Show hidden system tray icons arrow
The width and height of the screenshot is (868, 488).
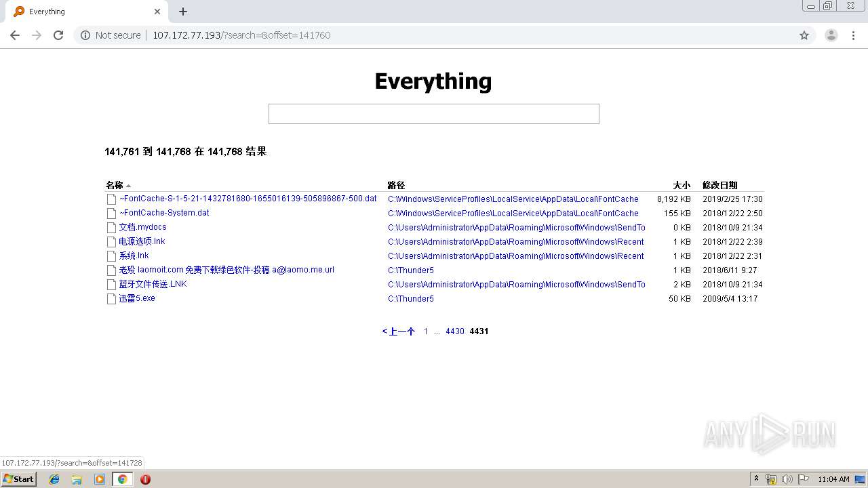tap(756, 479)
